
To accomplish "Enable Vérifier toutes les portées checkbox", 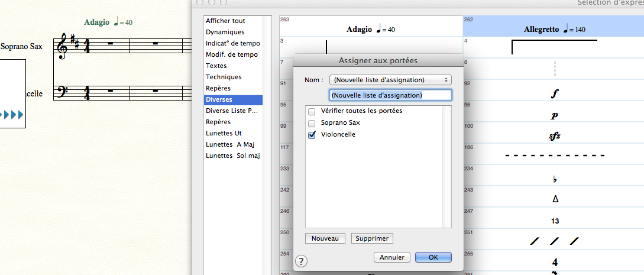I will pos(312,111).
